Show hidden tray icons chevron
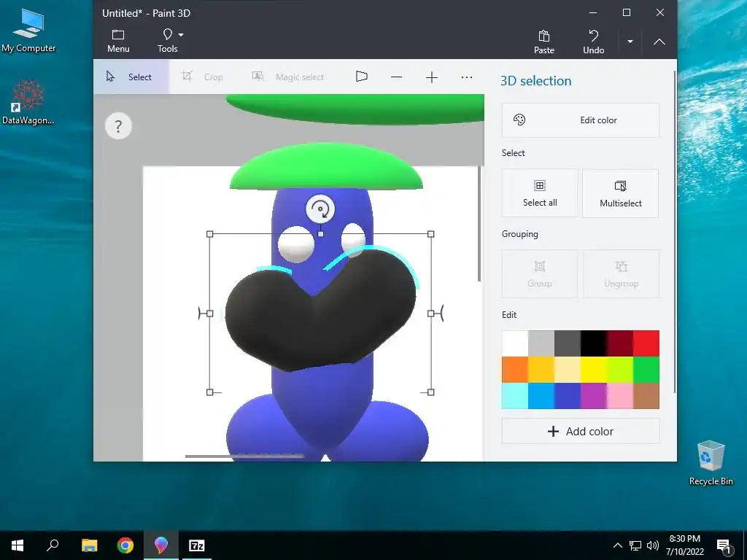Screen dimensions: 747x560 point(617,545)
